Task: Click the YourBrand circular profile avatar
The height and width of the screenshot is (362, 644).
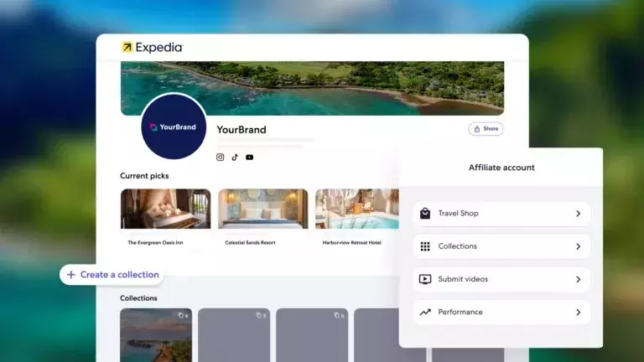Action: click(174, 127)
